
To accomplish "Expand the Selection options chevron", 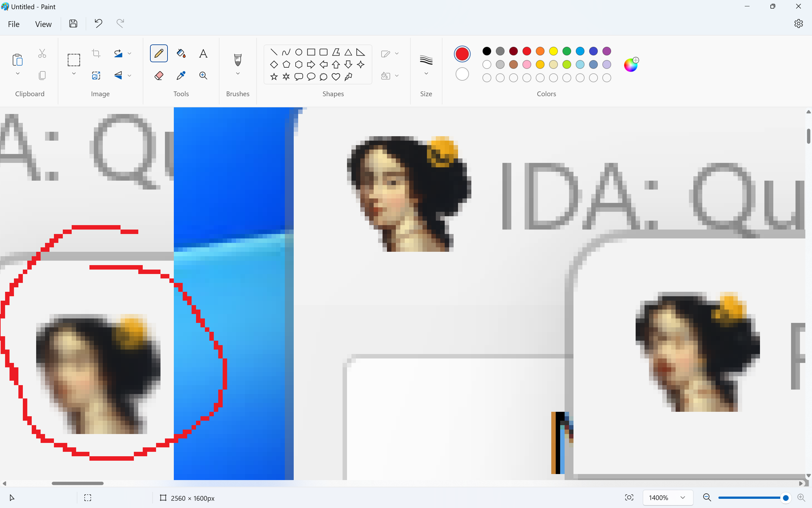I will 74,74.
